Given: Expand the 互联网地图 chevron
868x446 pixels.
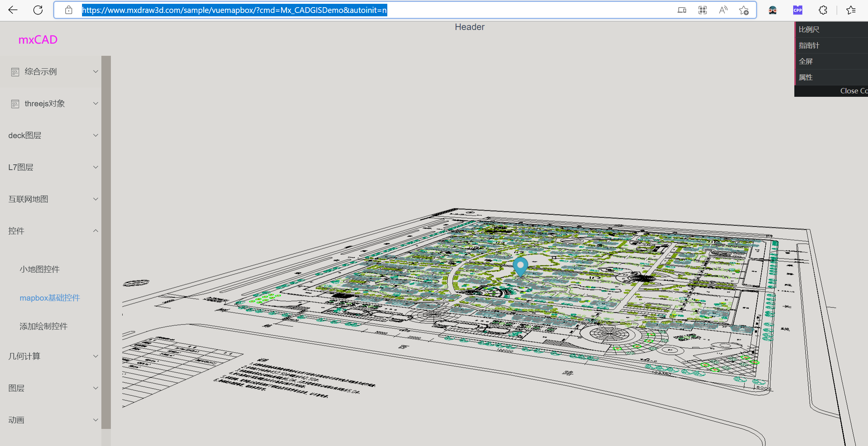Looking at the screenshot, I should 96,199.
